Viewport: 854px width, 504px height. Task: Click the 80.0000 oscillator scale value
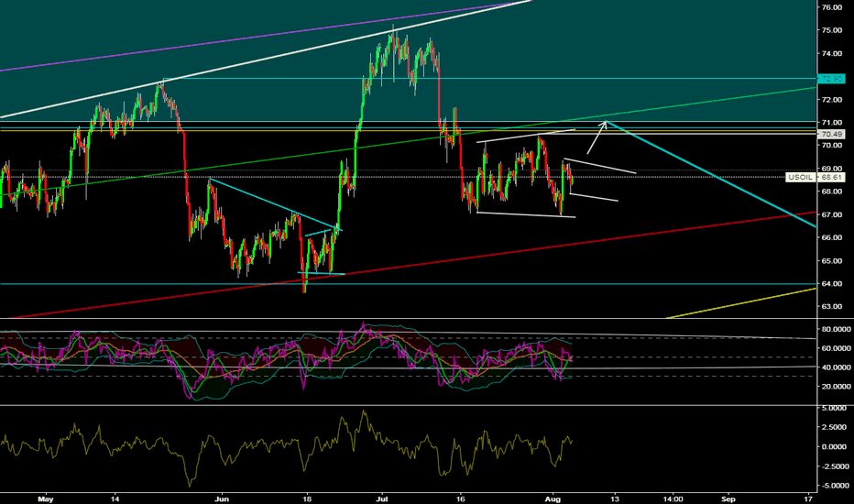coord(836,329)
